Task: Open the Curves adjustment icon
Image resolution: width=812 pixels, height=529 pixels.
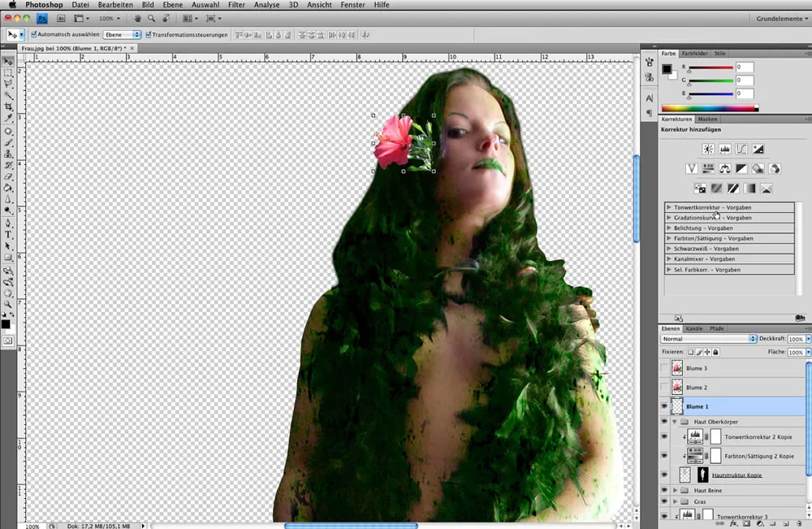Action: [741, 149]
